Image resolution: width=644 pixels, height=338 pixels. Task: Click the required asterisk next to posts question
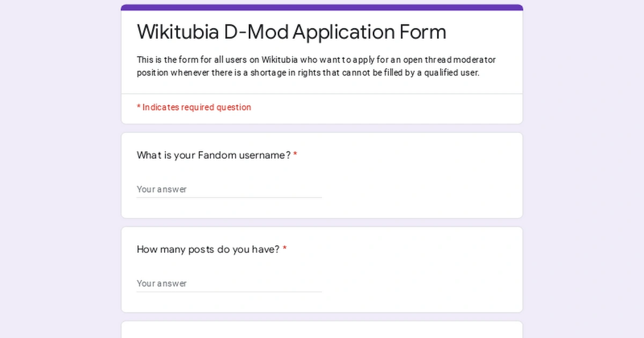pos(284,248)
